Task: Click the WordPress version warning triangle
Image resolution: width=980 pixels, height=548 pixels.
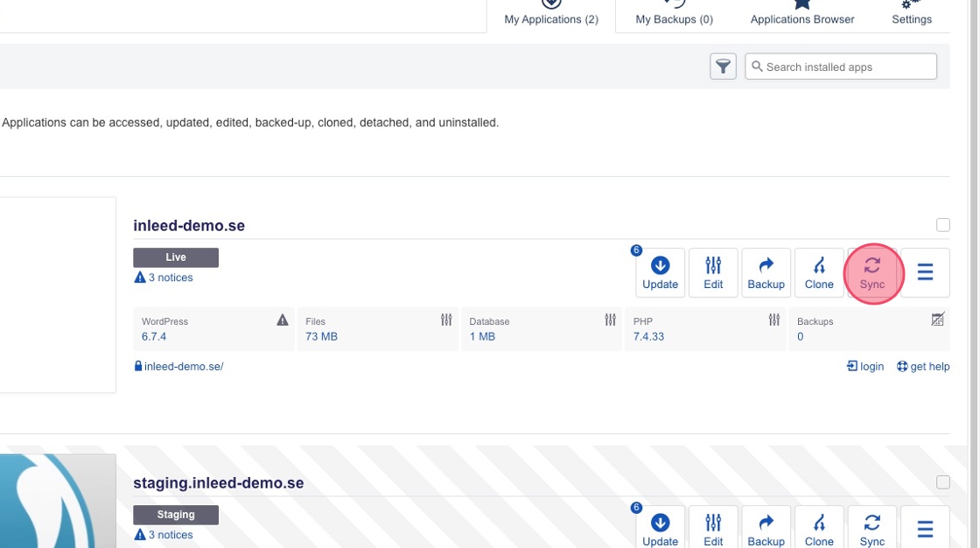Action: pyautogui.click(x=283, y=320)
